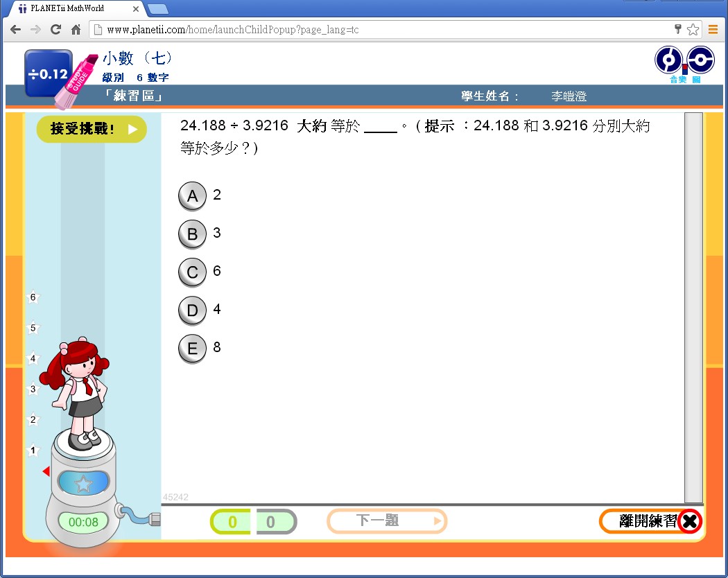
Task: Reload the page in the browser
Action: pyautogui.click(x=56, y=30)
